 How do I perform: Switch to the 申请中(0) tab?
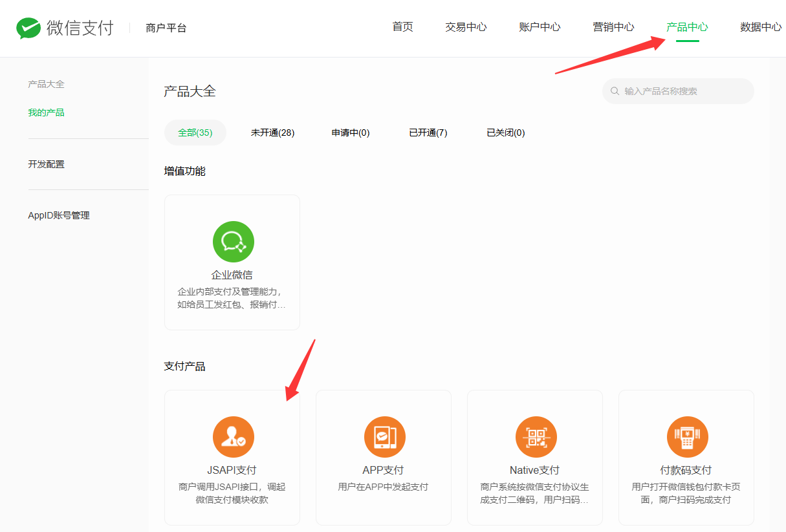click(x=351, y=133)
